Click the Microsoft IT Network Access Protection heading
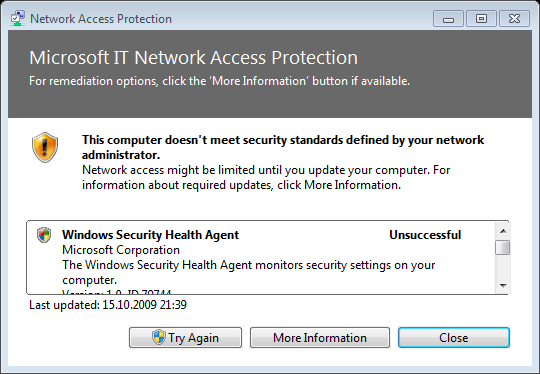Screen dimensions: 540x374 (x=194, y=58)
